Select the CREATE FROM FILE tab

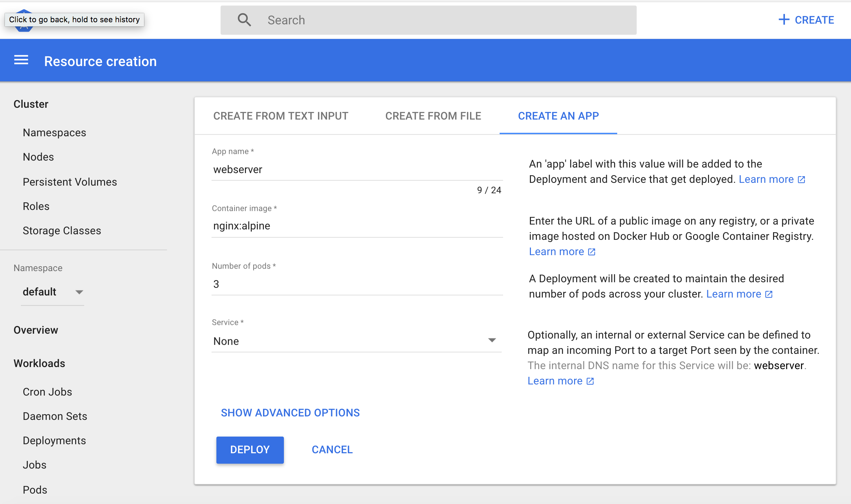pyautogui.click(x=433, y=115)
